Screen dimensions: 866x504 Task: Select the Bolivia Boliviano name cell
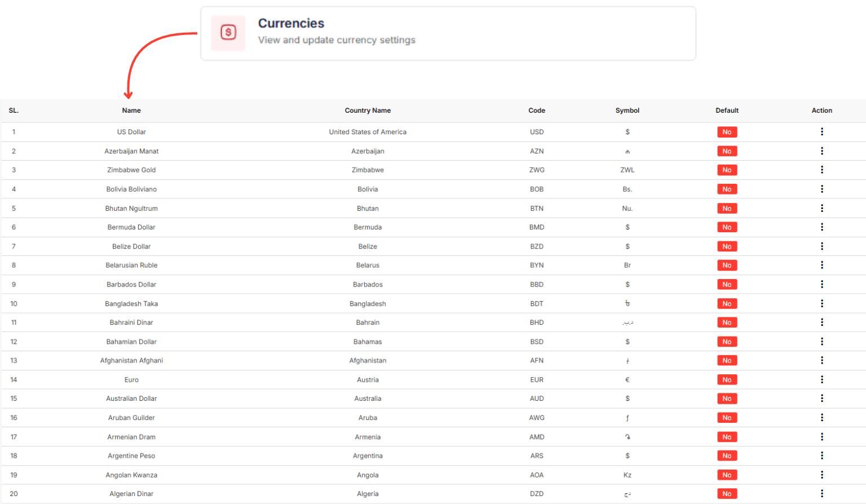[131, 189]
